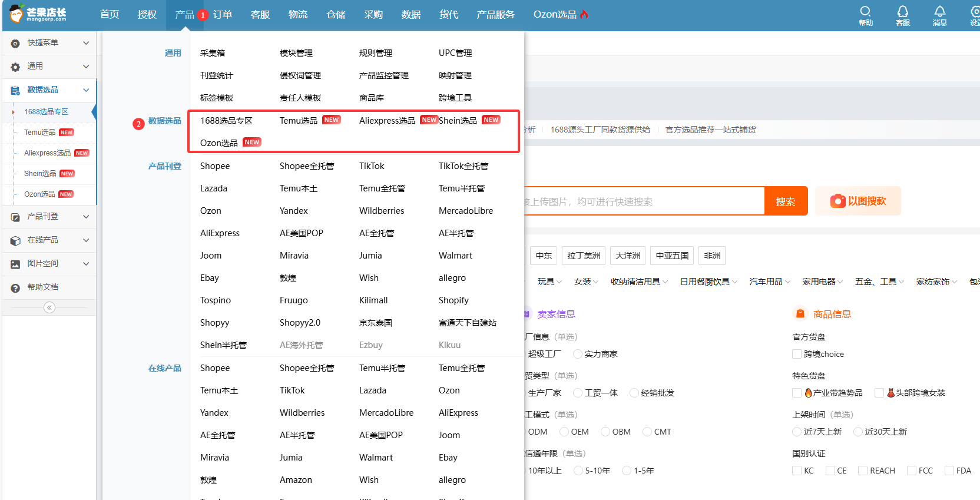Open the 首页 top menu
Screen dimensions: 980x500
pyautogui.click(x=110, y=15)
